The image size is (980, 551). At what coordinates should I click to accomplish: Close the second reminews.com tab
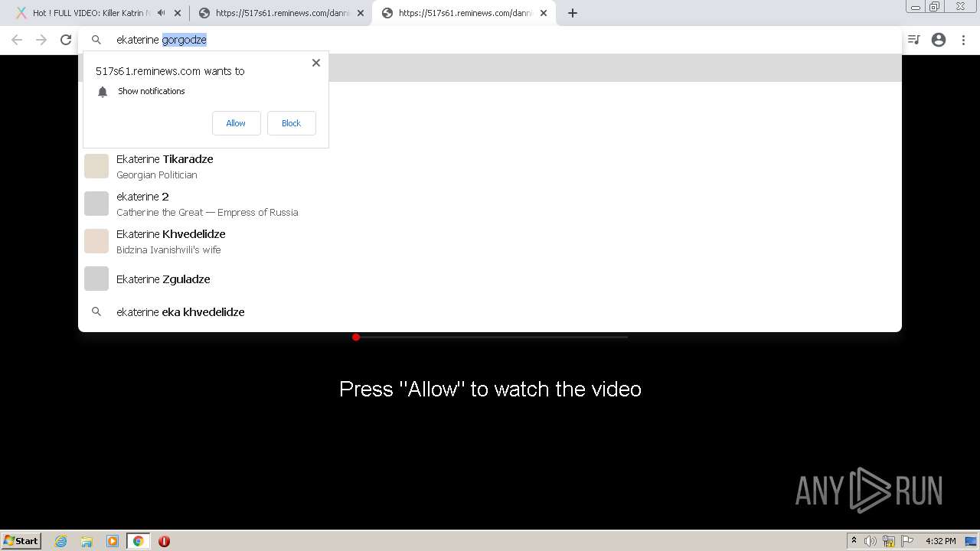[361, 13]
